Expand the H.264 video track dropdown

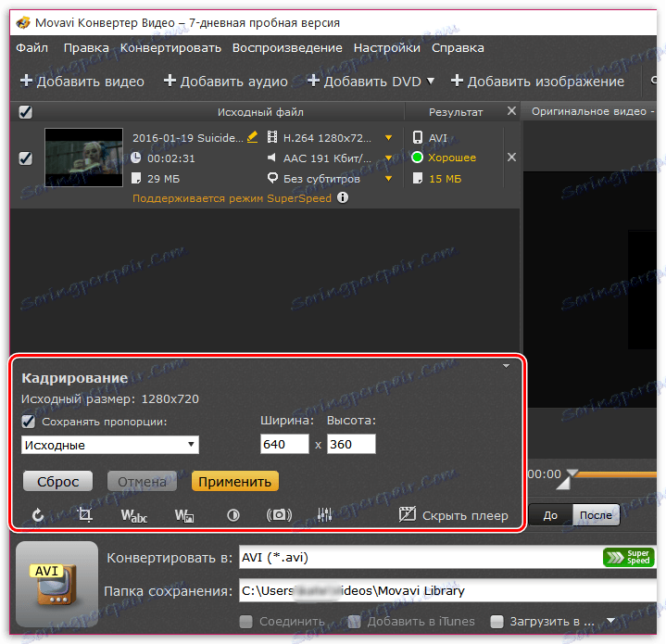point(388,138)
